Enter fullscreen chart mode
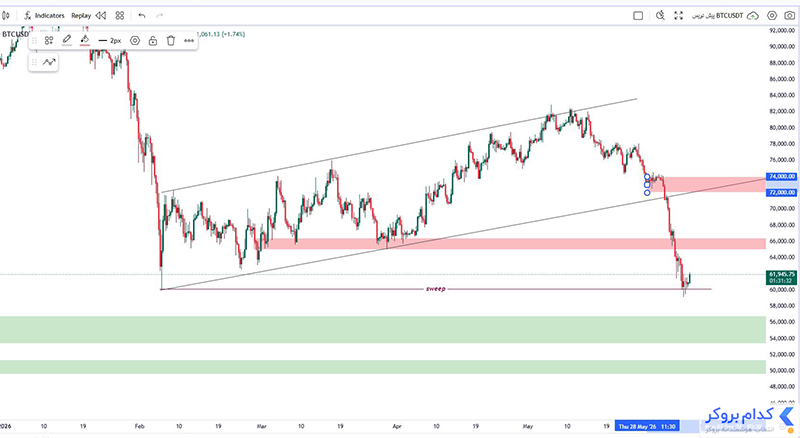The image size is (800, 438). coord(678,16)
